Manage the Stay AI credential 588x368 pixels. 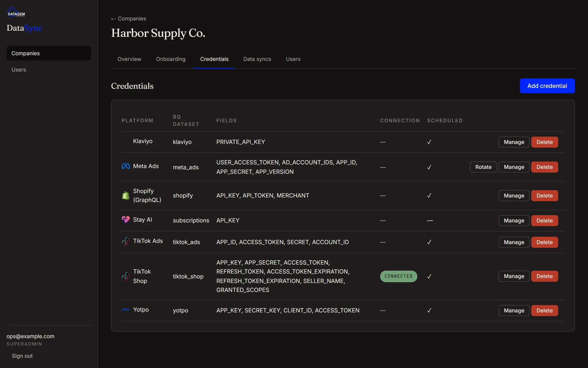click(x=514, y=220)
